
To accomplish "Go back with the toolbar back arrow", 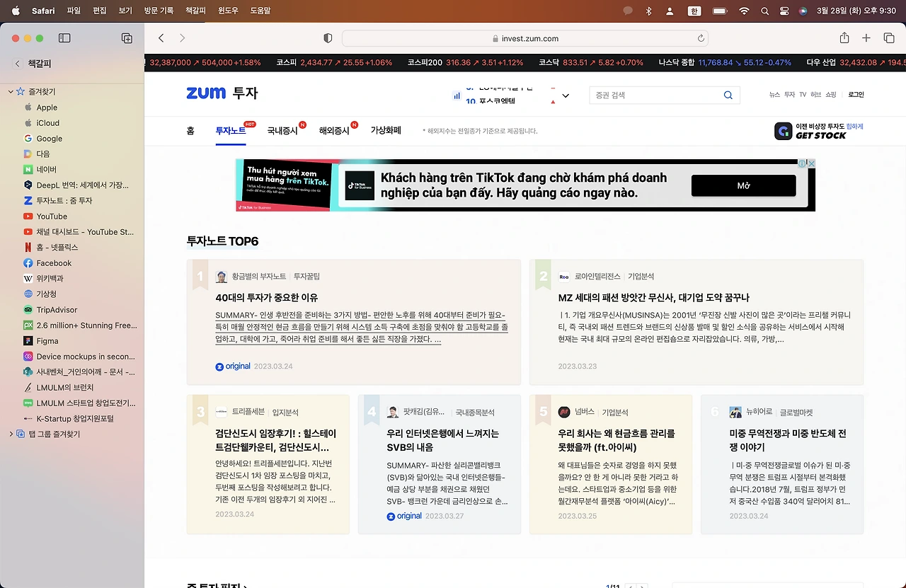I will 161,38.
